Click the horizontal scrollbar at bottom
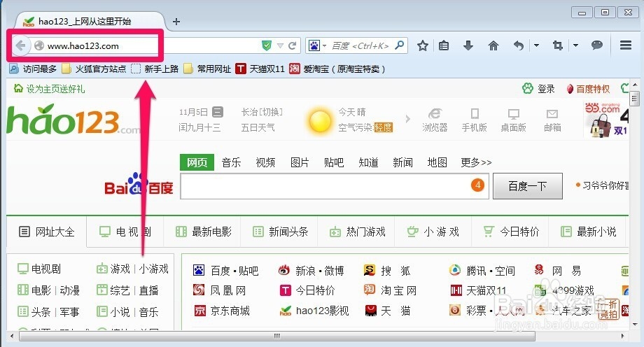Viewport: 644px width, 347px height. (x=277, y=336)
